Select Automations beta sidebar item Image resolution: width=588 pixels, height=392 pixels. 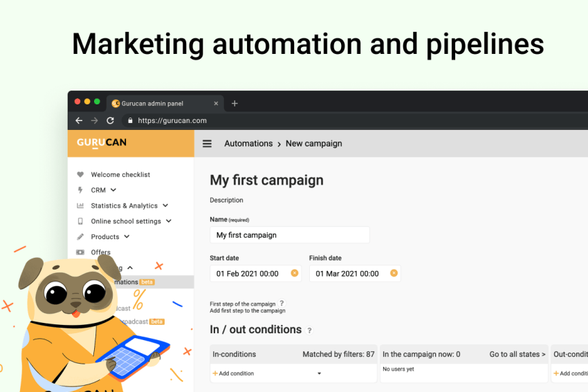(153, 282)
